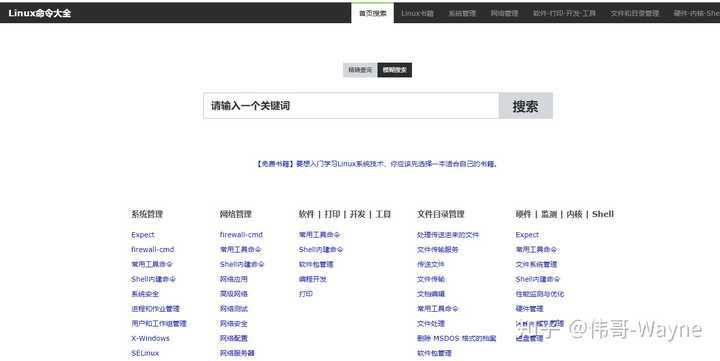The height and width of the screenshot is (361, 720).
Task: Click the 搜索 button
Action: click(x=525, y=106)
